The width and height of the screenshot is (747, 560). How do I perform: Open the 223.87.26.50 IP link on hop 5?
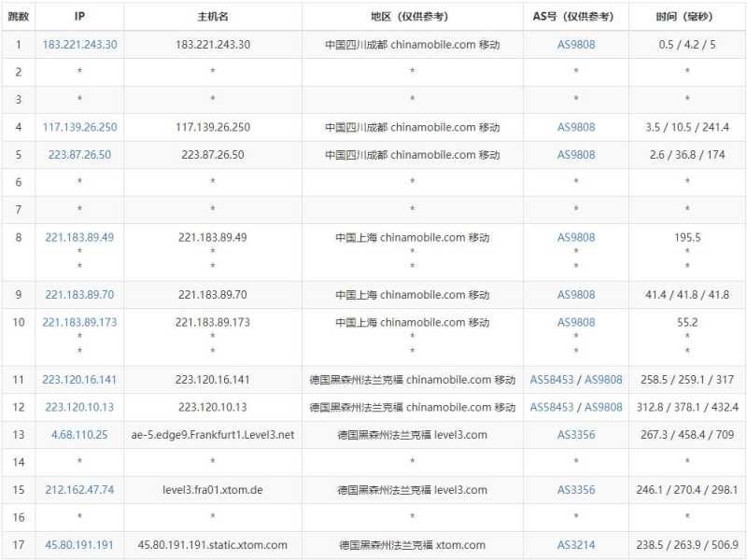point(79,155)
